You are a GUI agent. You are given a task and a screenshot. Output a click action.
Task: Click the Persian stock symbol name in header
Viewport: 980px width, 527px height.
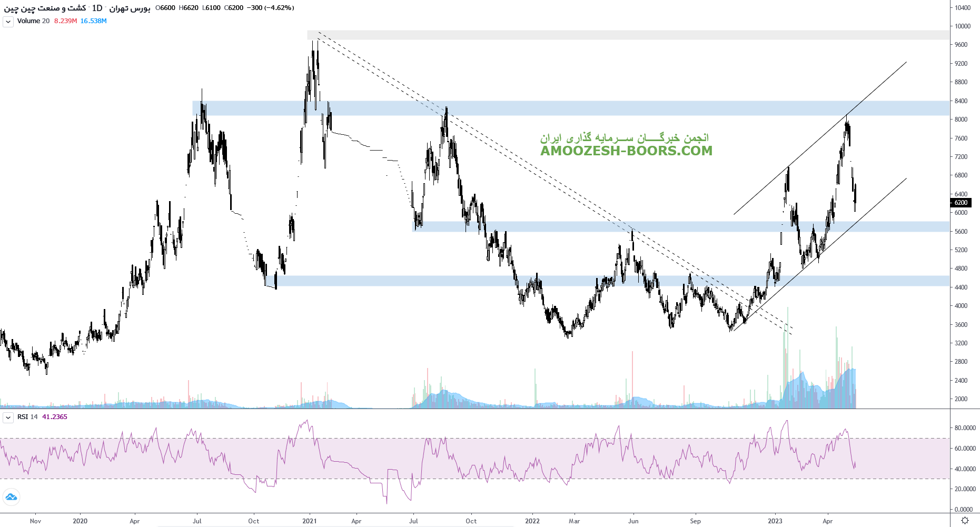pos(45,8)
